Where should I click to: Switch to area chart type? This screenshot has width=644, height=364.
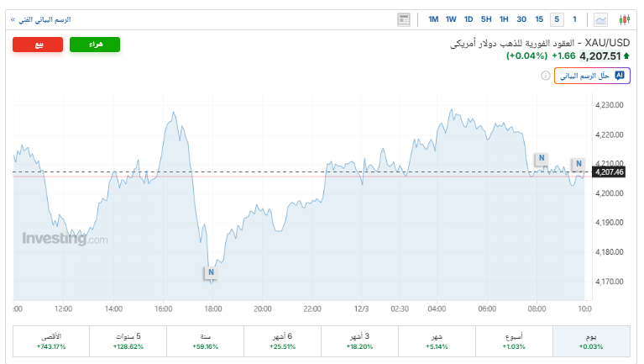(x=601, y=19)
